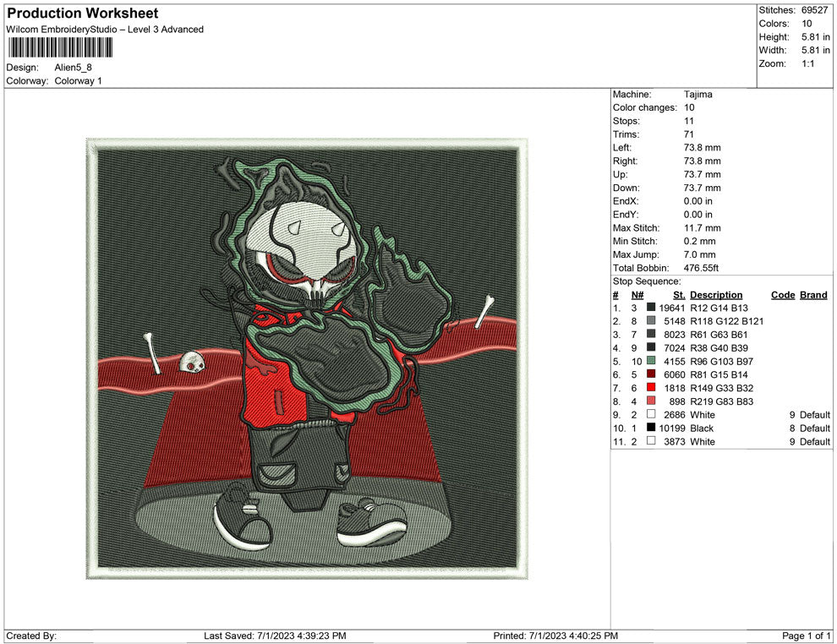The width and height of the screenshot is (837, 644).
Task: Click the Page 1 of 1 indicator
Action: pos(806,636)
